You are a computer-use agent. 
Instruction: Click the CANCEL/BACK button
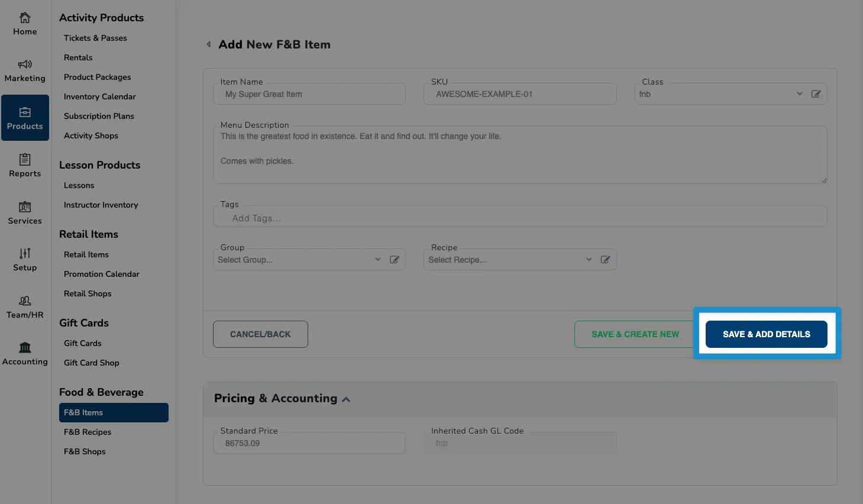pyautogui.click(x=260, y=334)
